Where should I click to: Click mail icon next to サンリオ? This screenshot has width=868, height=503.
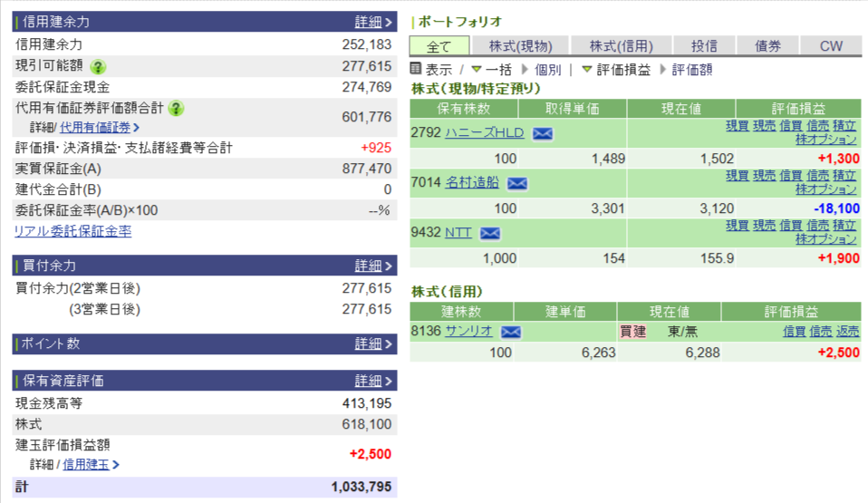tap(511, 332)
